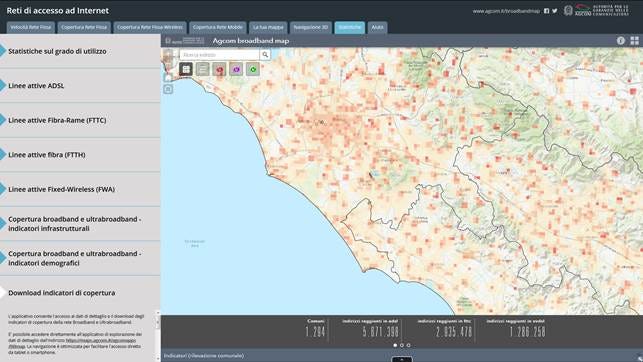
Task: Select the purple circle map tool
Action: (x=236, y=69)
